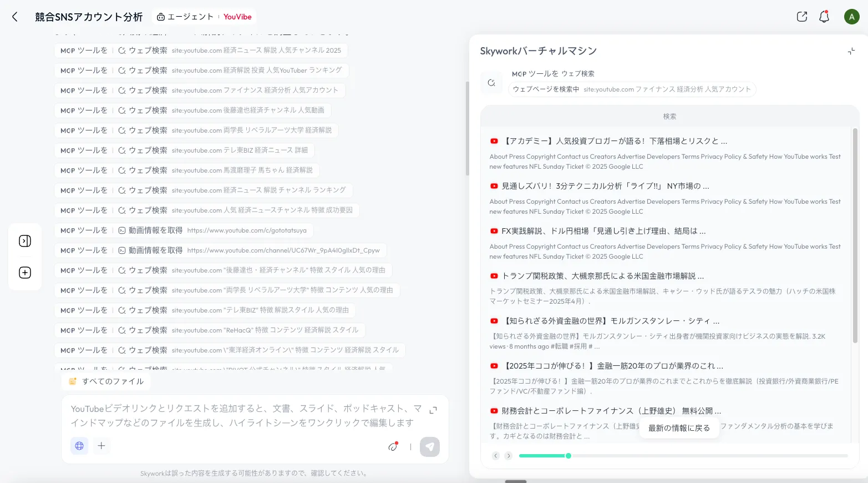The image size is (868, 483).
Task: Open the green user avatar menu
Action: point(851,17)
